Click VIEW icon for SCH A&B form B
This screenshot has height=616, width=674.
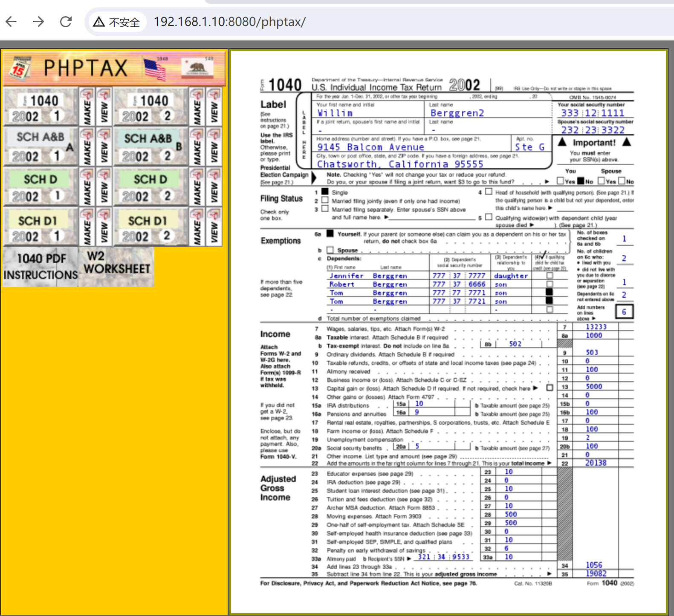pos(214,147)
